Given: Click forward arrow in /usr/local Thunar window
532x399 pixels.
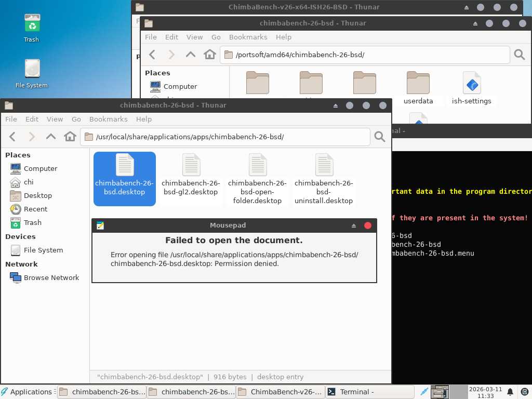Looking at the screenshot, I should point(32,137).
